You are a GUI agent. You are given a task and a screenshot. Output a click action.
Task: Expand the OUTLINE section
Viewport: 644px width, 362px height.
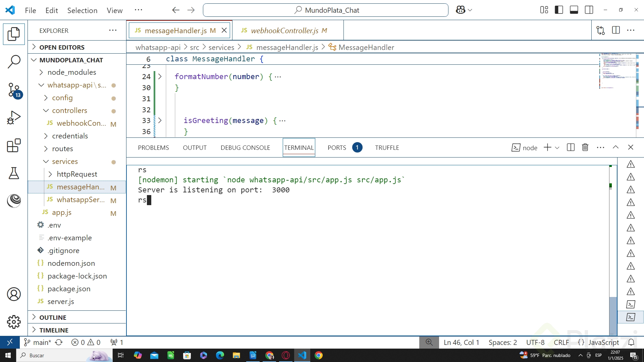click(53, 317)
